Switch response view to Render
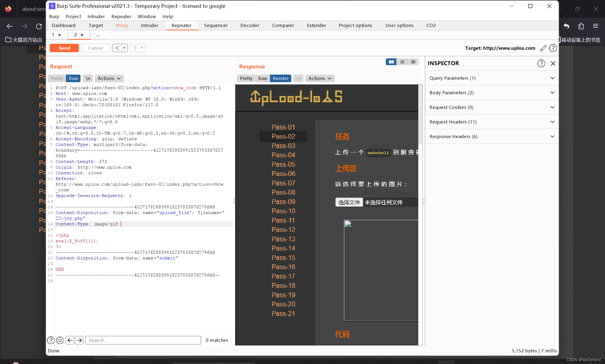 (281, 78)
